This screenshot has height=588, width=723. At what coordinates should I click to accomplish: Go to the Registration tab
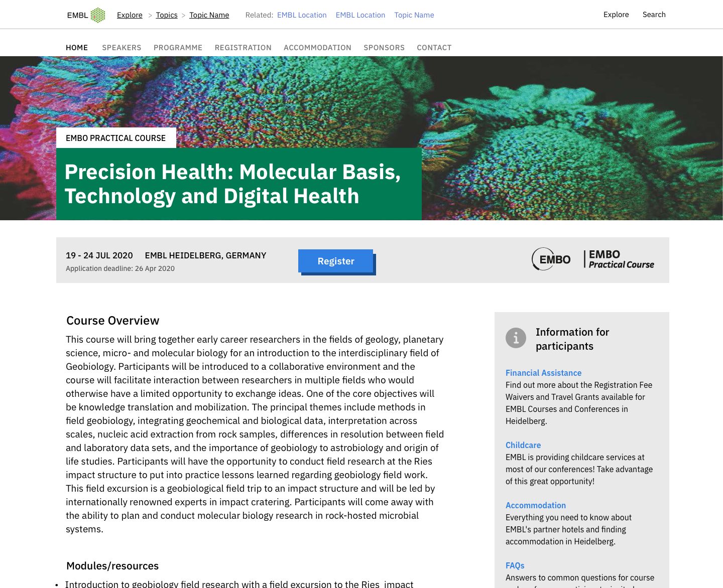(x=243, y=48)
